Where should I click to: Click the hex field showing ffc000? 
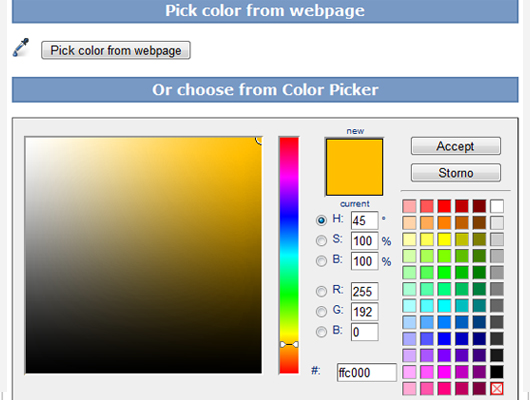coord(367,373)
